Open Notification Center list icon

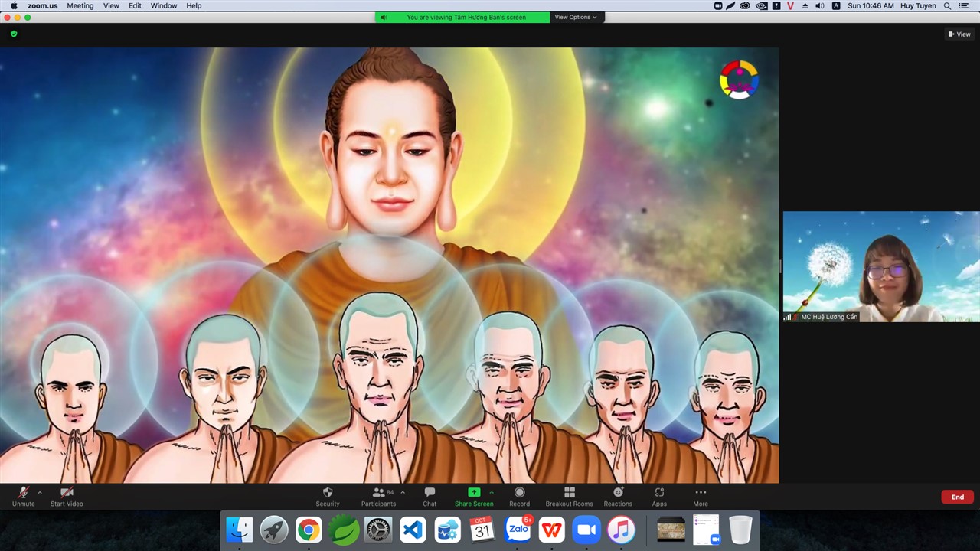964,5
